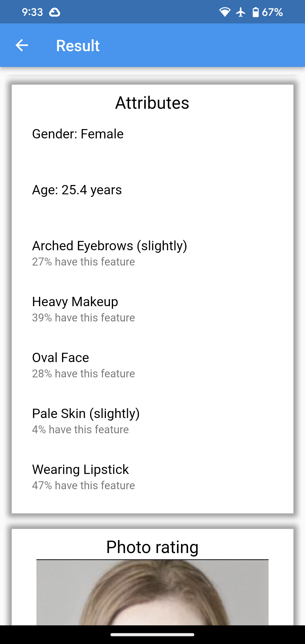Select the Attributes card header

(152, 103)
